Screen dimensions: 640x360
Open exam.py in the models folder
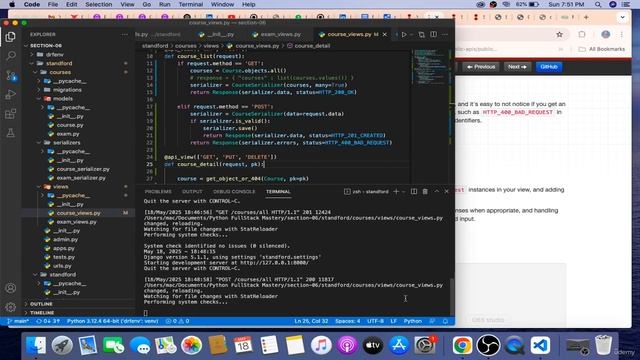tap(68, 134)
